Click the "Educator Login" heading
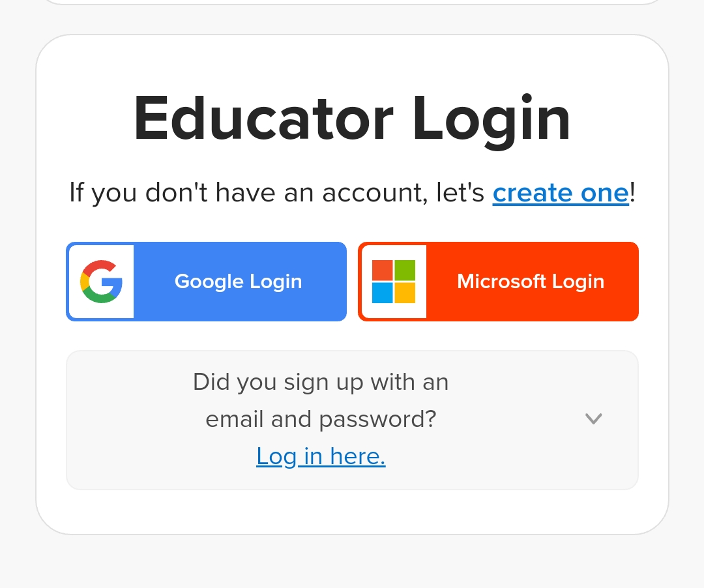 coord(352,119)
